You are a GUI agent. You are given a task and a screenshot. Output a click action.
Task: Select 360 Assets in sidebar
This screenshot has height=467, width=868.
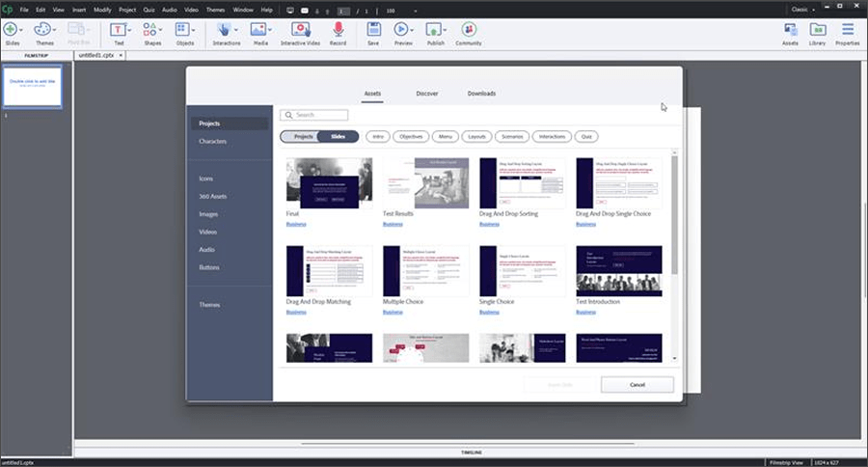tap(212, 196)
